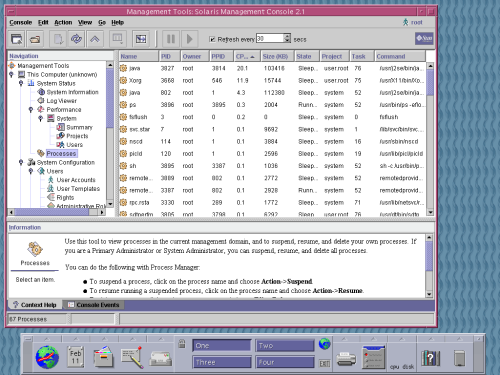The width and height of the screenshot is (500, 375).
Task: Click the open toolbox folder icon
Action: (x=35, y=39)
